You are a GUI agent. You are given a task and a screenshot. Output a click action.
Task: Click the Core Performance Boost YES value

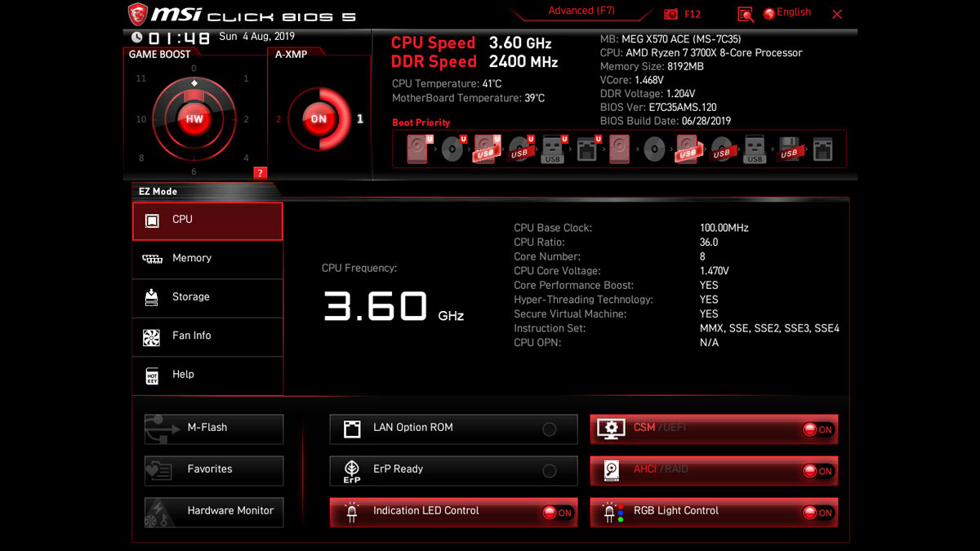709,286
